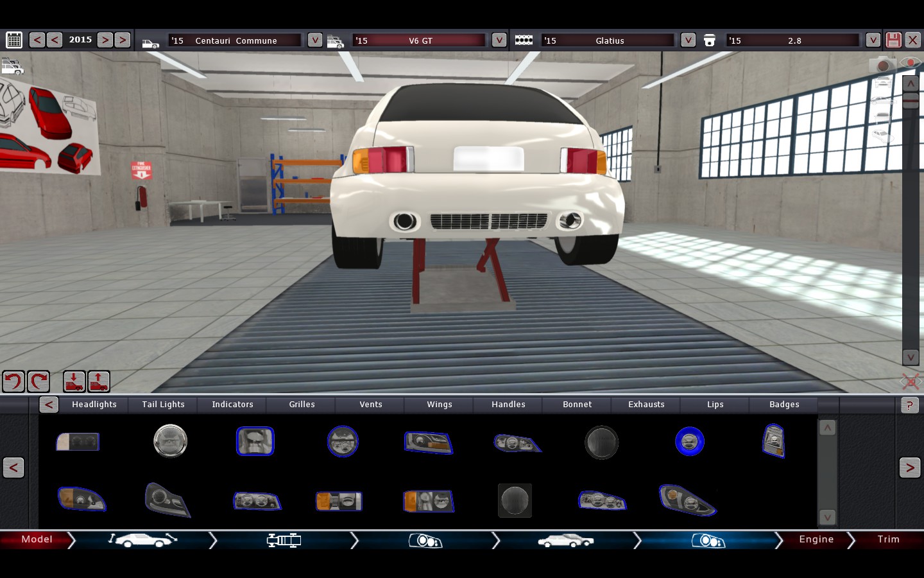Switch to the front car view icon
Viewport: 924px width, 578px height.
[884, 82]
